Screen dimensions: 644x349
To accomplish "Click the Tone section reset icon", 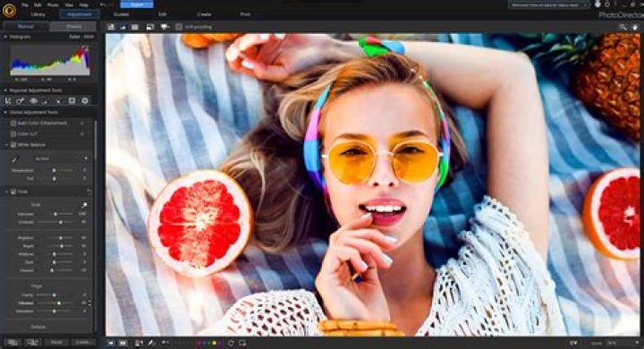I will tap(89, 192).
